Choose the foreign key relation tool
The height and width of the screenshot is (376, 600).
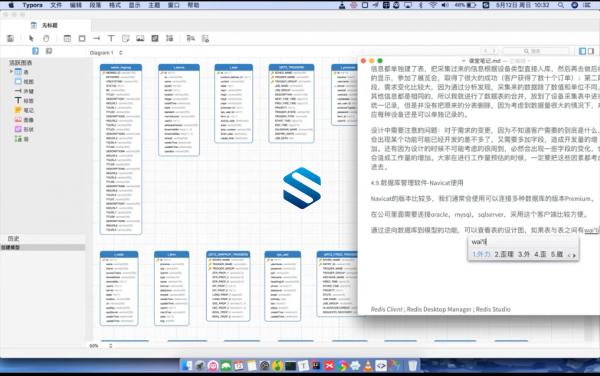tap(96, 38)
